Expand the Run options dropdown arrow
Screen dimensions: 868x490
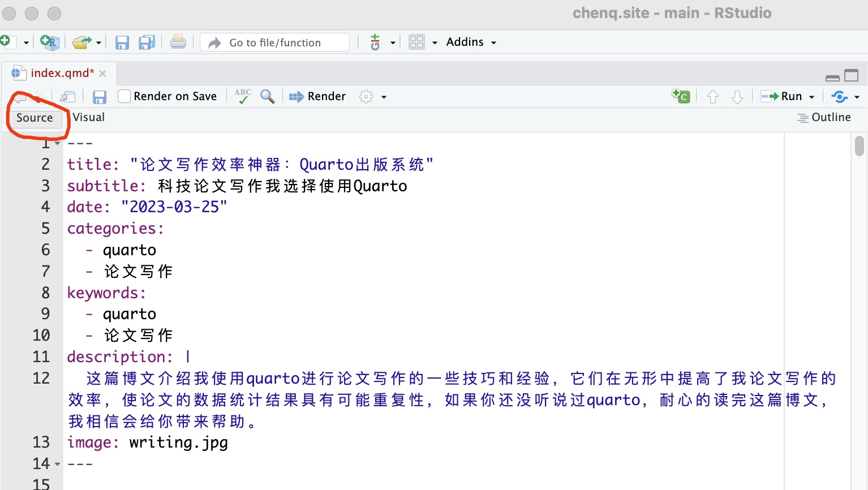(x=811, y=97)
